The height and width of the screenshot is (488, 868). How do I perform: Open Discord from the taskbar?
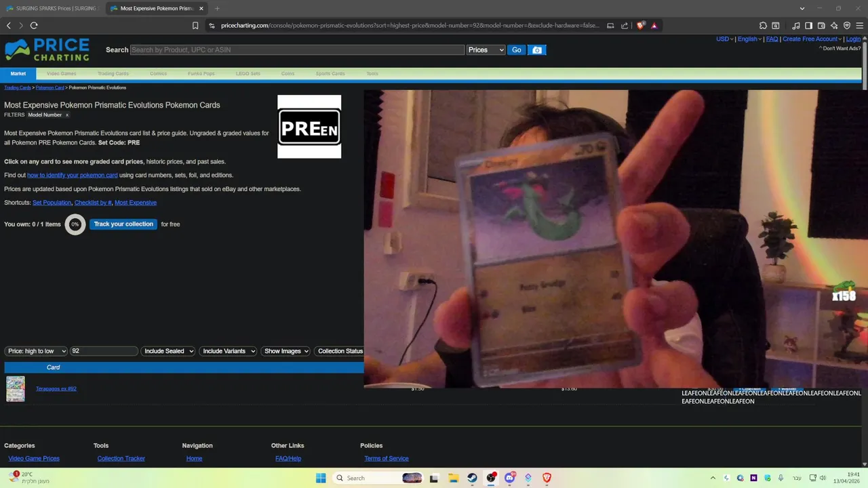(x=509, y=478)
